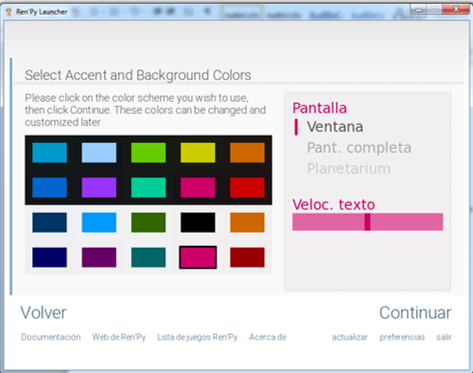Select the purple swatch on dark background

click(x=99, y=187)
